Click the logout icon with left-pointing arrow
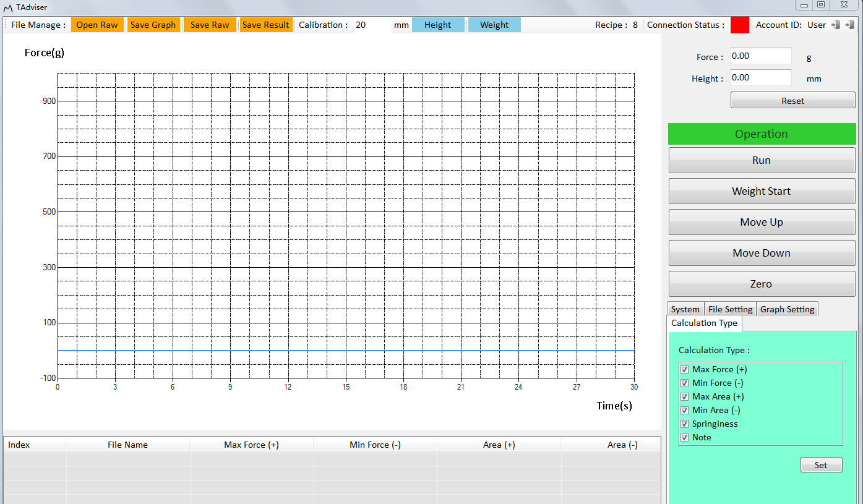Viewport: 863px width, 504px height. [849, 25]
